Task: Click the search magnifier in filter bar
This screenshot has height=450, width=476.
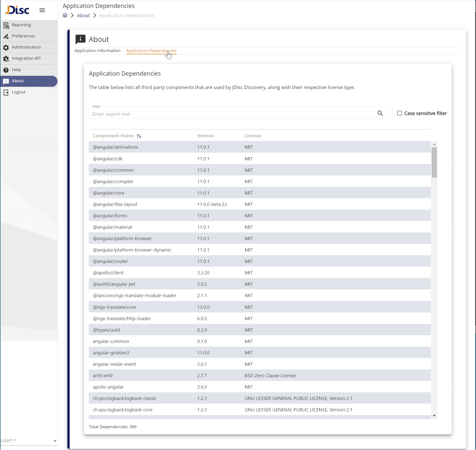Action: tap(380, 113)
